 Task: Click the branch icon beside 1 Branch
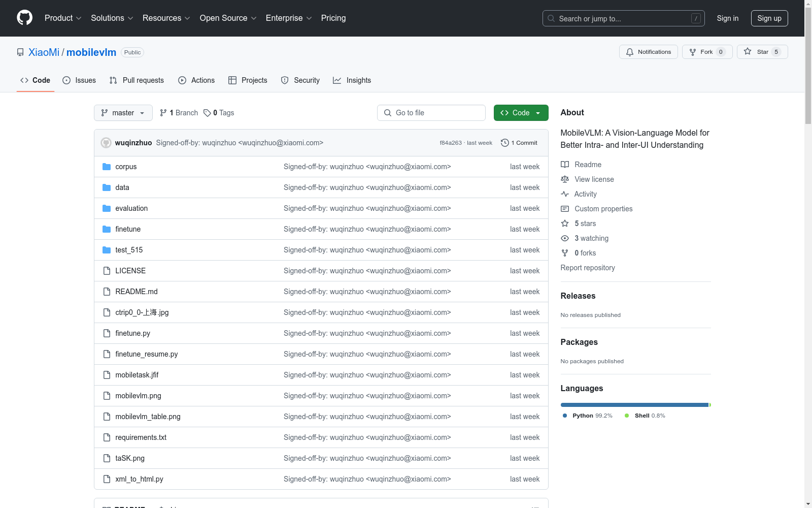point(163,113)
